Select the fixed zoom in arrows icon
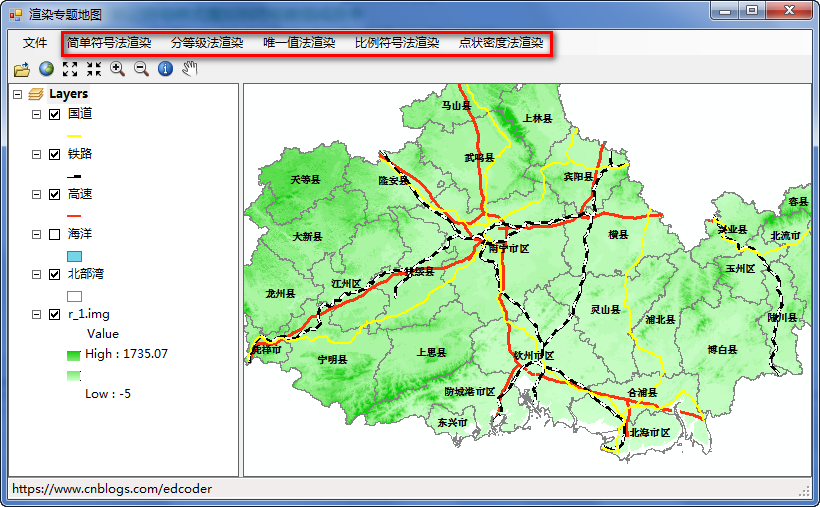Image resolution: width=820 pixels, height=507 pixels. (70, 69)
